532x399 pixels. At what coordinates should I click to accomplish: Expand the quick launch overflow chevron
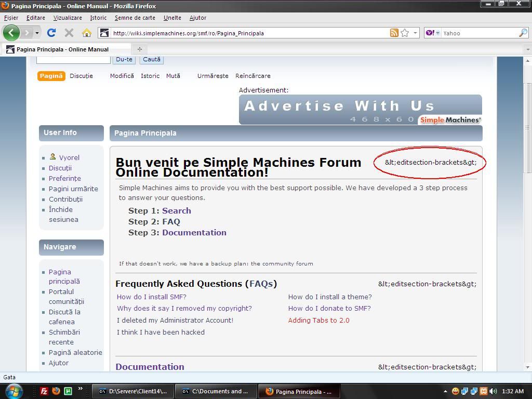click(81, 388)
